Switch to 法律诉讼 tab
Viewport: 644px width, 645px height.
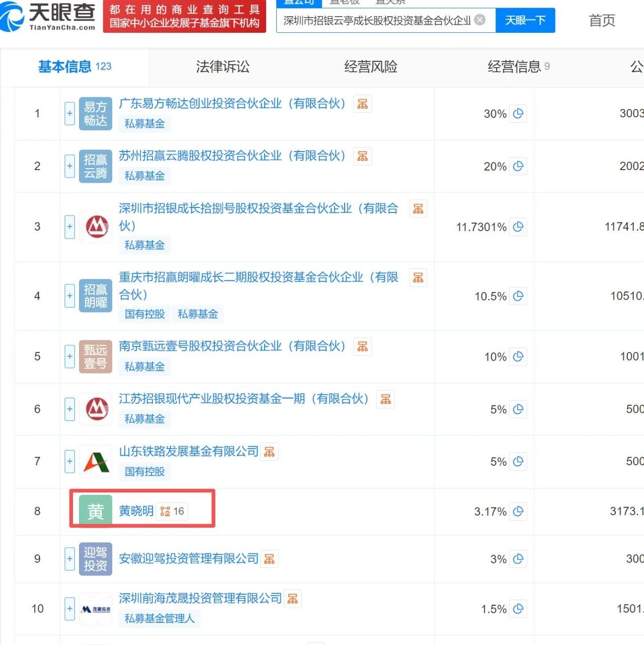coord(222,66)
